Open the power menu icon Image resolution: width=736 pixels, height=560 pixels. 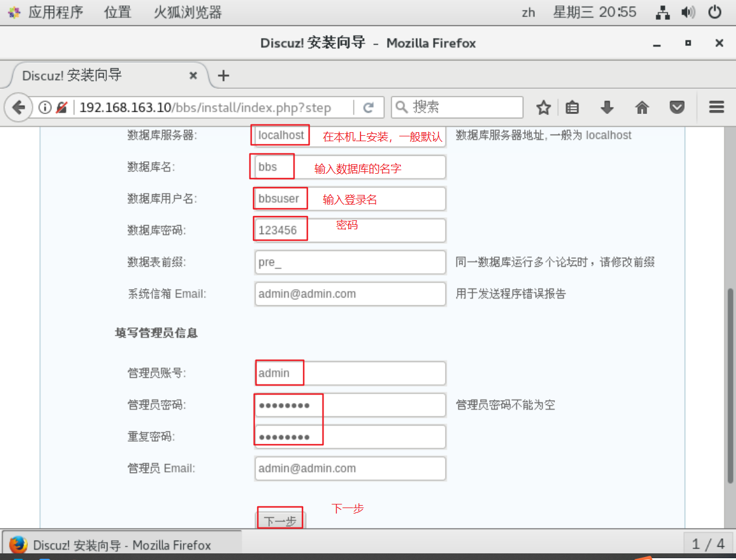click(x=715, y=12)
